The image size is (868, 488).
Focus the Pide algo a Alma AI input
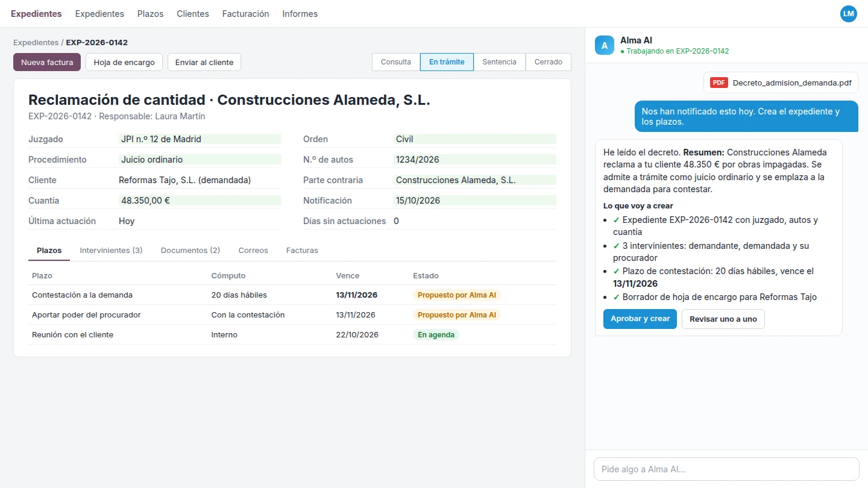(x=726, y=469)
